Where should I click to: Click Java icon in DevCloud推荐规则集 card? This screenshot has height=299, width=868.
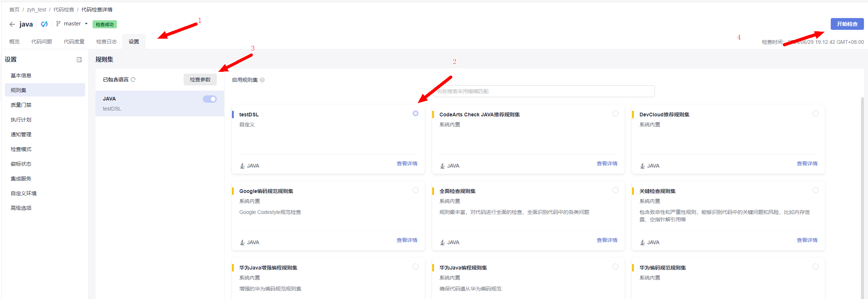(x=642, y=166)
